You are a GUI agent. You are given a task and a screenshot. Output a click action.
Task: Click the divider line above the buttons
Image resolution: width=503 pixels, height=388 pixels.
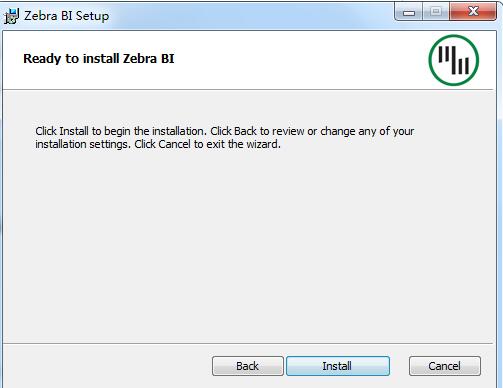click(248, 343)
